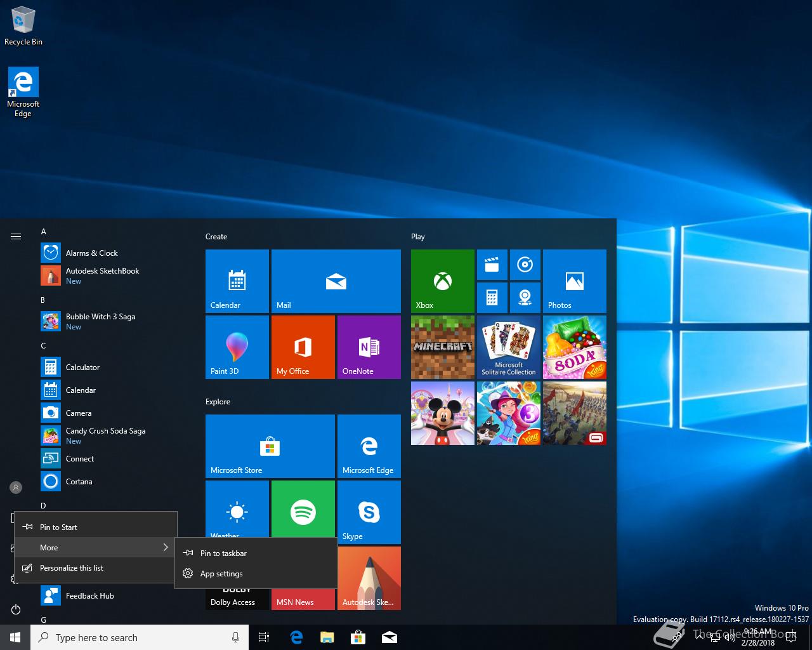Open Microsoft Edge from the taskbar
The image size is (812, 650).
[296, 637]
